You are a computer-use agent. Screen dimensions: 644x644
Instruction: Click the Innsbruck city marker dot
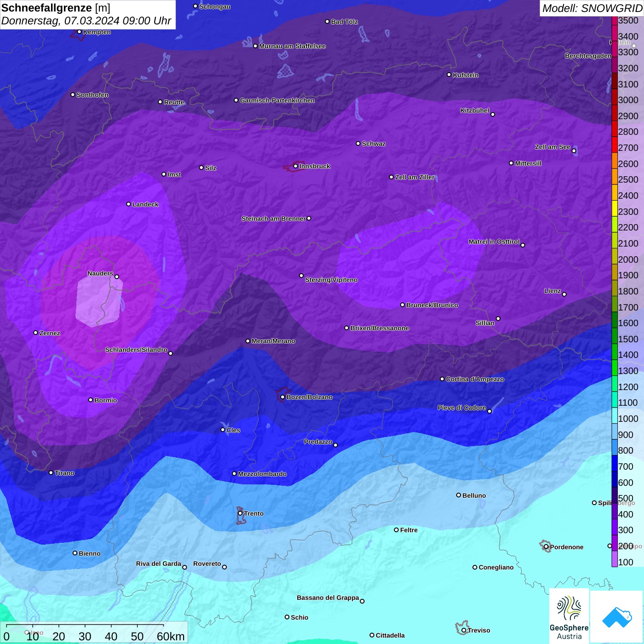(295, 166)
